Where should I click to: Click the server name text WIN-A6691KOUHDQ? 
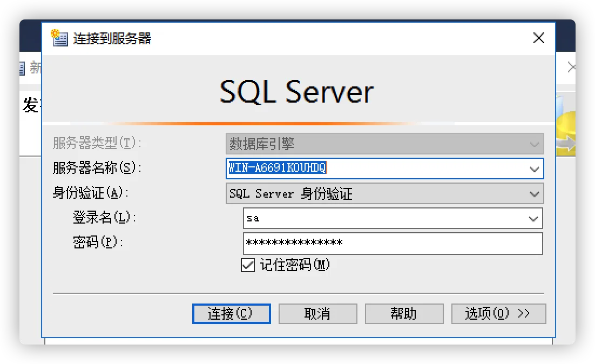coord(278,168)
